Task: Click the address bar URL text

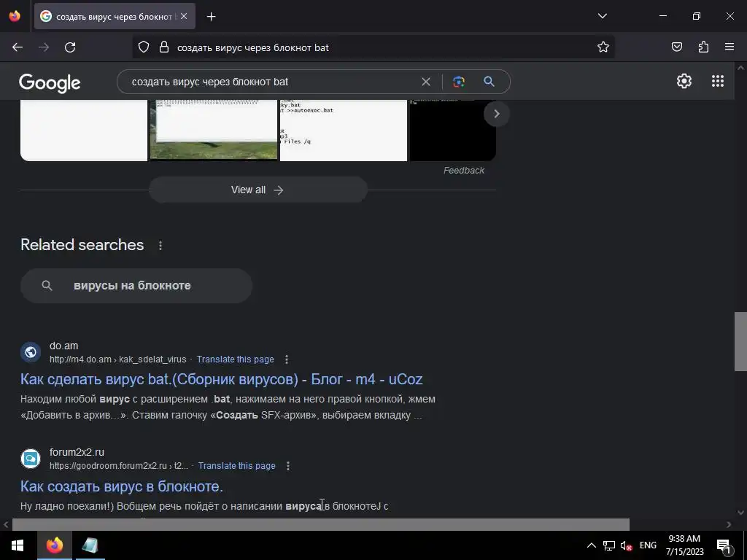Action: (253, 47)
